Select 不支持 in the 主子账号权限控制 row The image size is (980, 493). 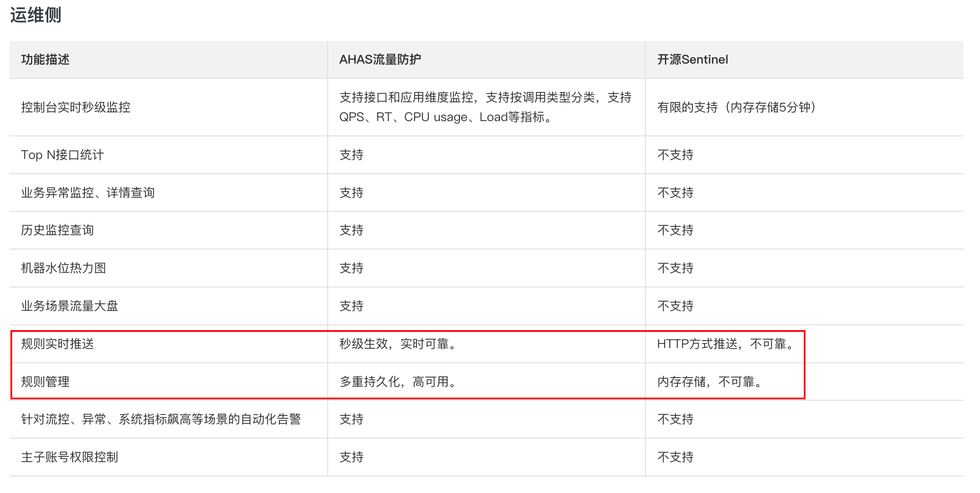tap(675, 457)
